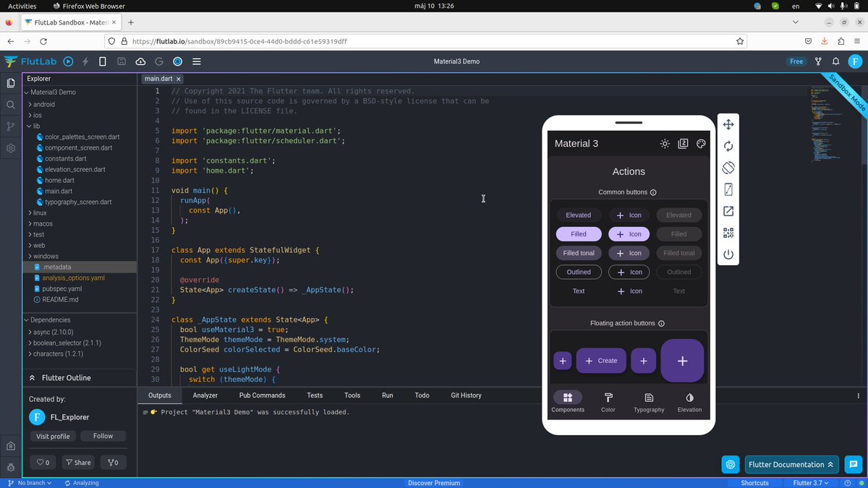Click the Free plan badge
Viewport: 868px width, 488px height.
click(x=796, y=61)
